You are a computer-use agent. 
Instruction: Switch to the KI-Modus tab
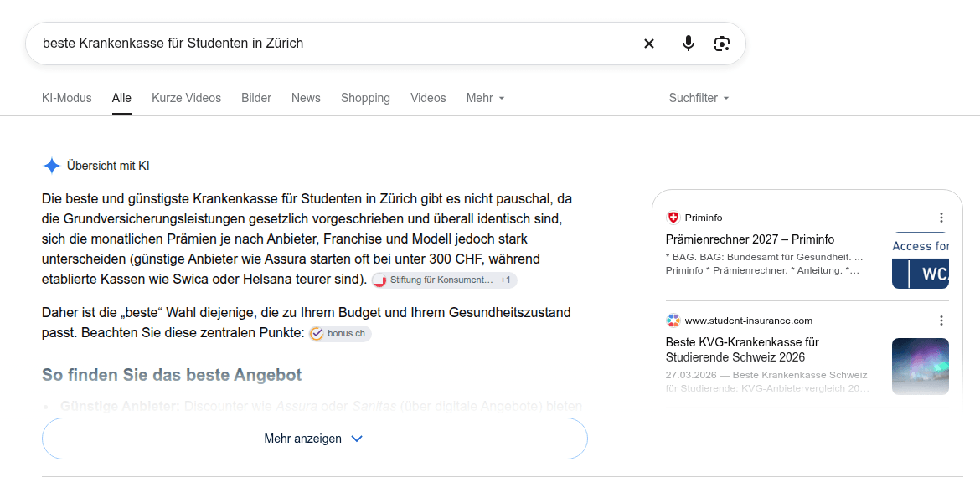click(x=67, y=98)
